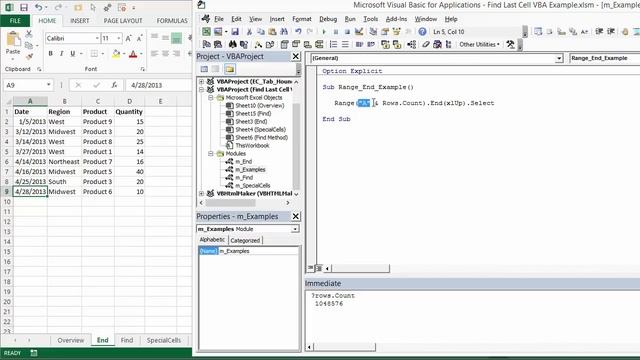The image size is (640, 360).
Task: Toggle Design Mode icon in VBA toolbar
Action: point(359,31)
